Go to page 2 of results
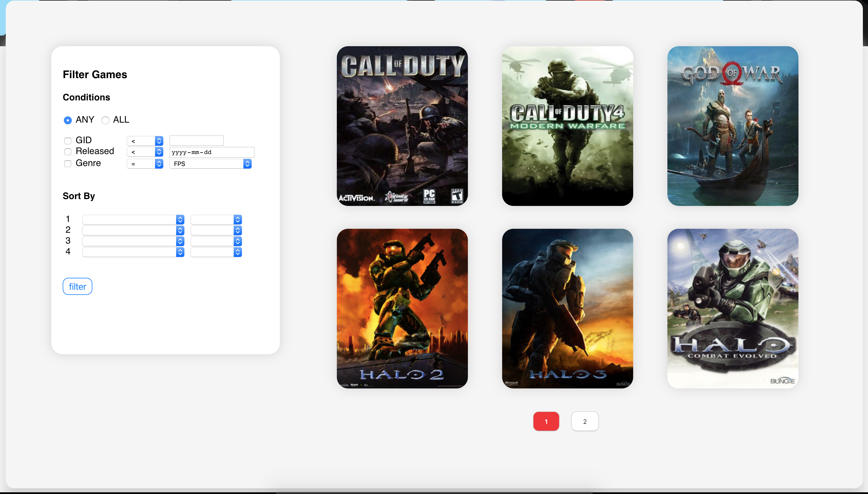 coord(585,421)
